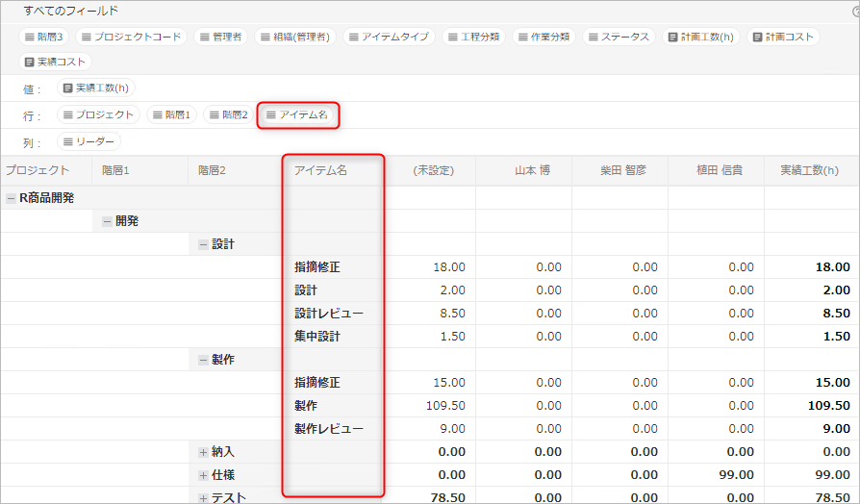Click the 山本 博 column header

pos(532,170)
